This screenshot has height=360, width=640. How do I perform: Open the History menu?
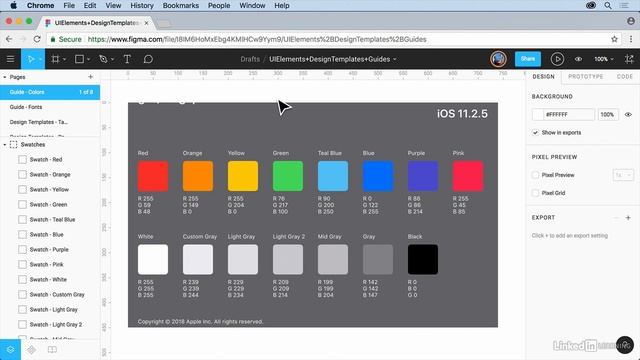[142, 6]
